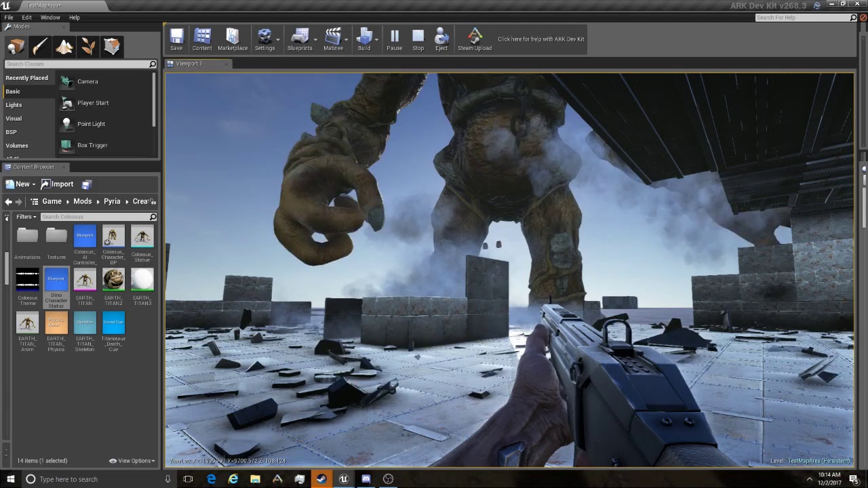
Task: Select the Animations folder
Action: pyautogui.click(x=27, y=243)
